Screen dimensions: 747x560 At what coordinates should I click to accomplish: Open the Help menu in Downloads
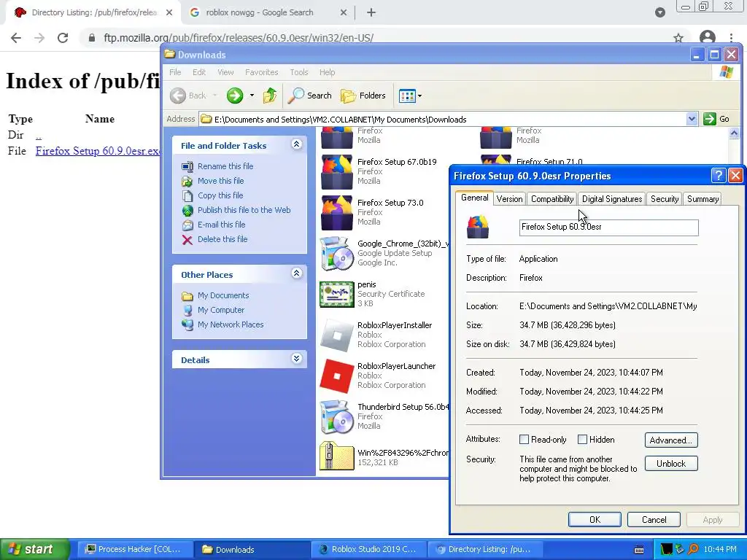point(327,72)
